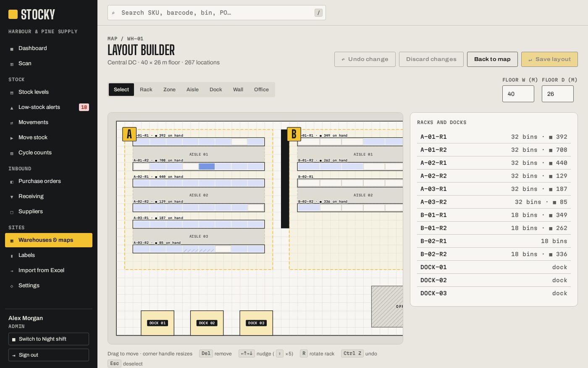Select Dock 01 on the map
This screenshot has width=588, height=368.
157,323
